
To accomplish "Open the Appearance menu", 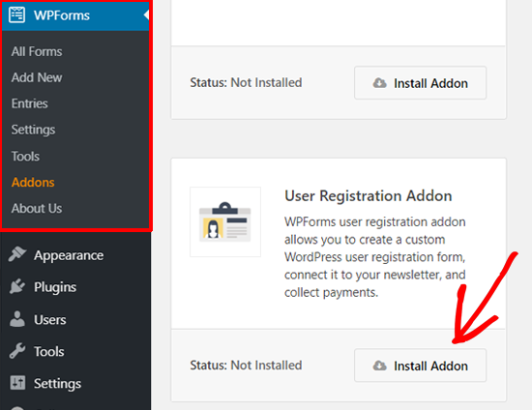I will coord(69,255).
